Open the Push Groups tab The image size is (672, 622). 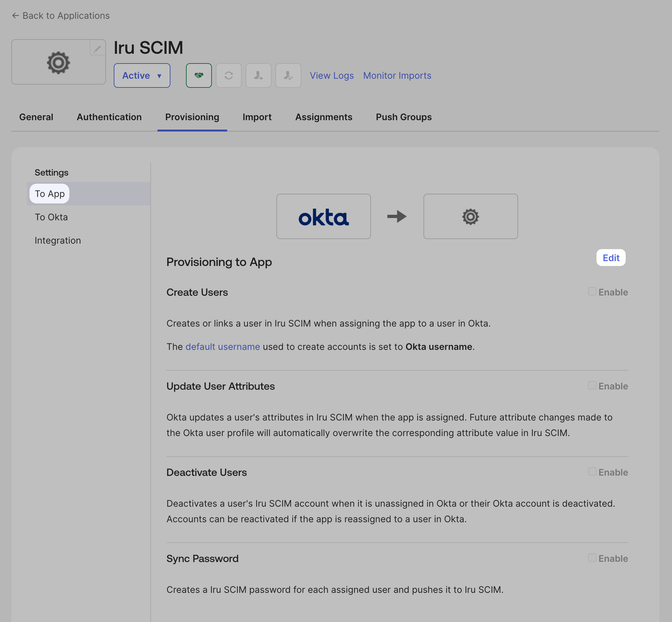[x=404, y=117]
